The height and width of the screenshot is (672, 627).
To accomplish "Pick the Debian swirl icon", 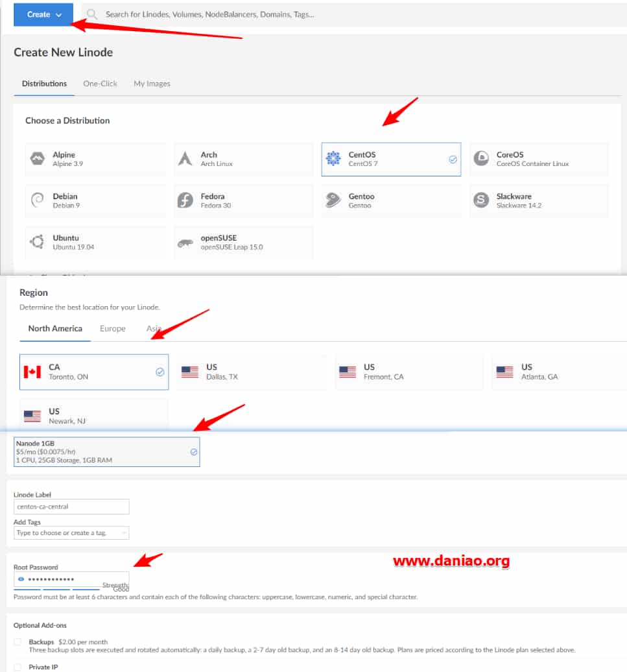I will [x=38, y=200].
